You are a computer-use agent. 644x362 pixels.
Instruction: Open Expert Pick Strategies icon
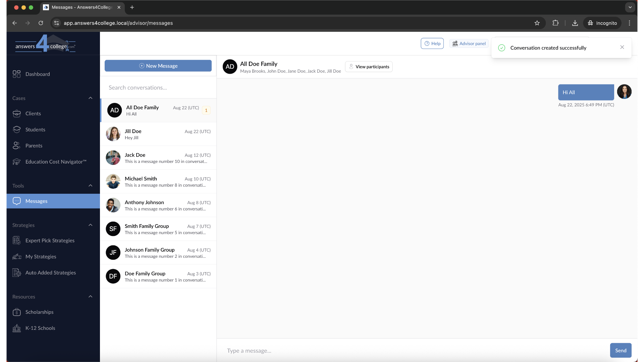(16, 241)
